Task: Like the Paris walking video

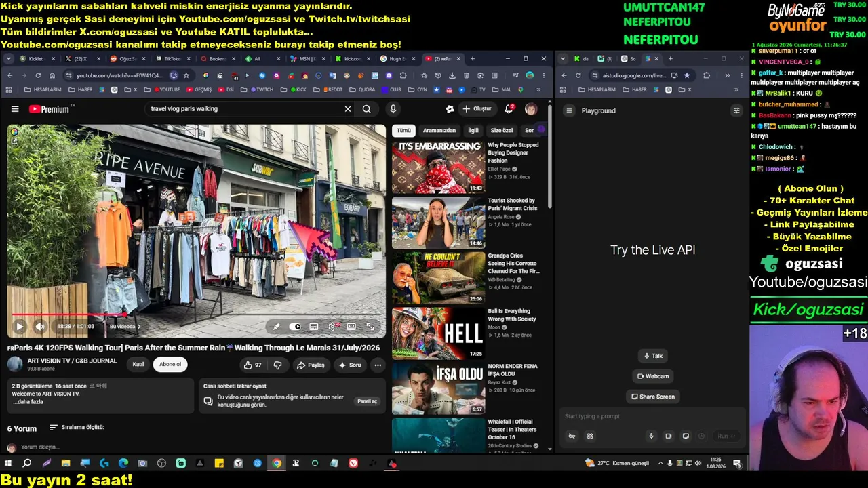Action: coord(253,365)
